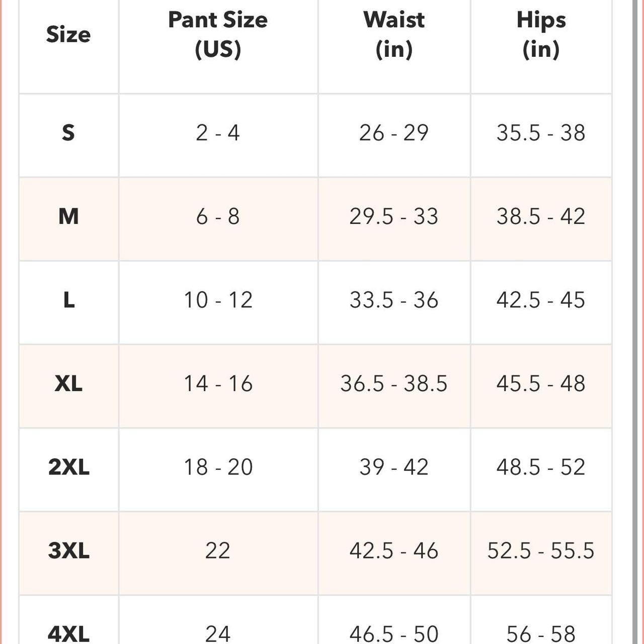Click the waist cell 29.5 - 33
Image resolution: width=644 pixels, height=644 pixels.
pyautogui.click(x=394, y=216)
